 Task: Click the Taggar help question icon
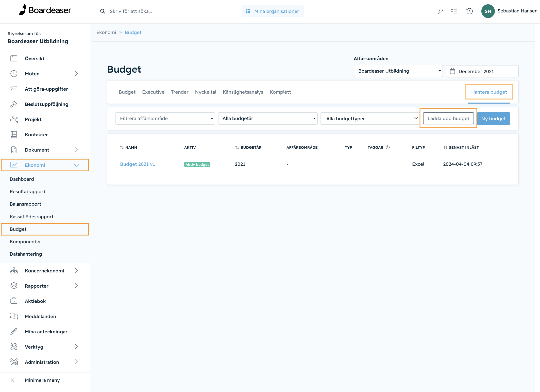(388, 147)
